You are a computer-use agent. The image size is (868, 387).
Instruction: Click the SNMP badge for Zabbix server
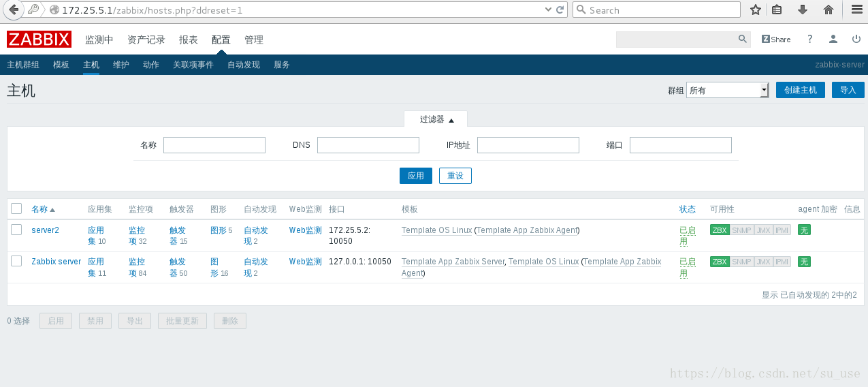point(742,262)
